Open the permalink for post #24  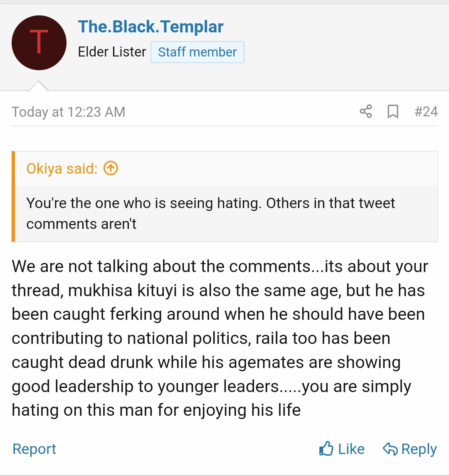point(426,111)
